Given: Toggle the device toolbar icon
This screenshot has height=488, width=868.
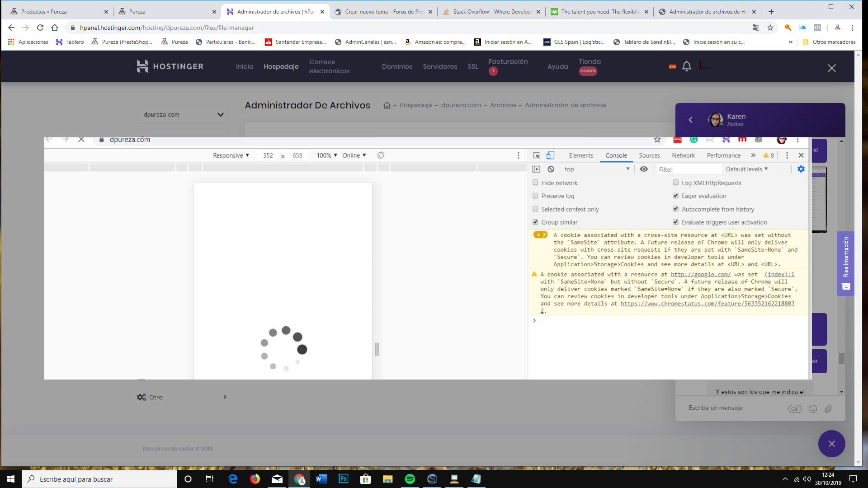Looking at the screenshot, I should pyautogui.click(x=550, y=155).
